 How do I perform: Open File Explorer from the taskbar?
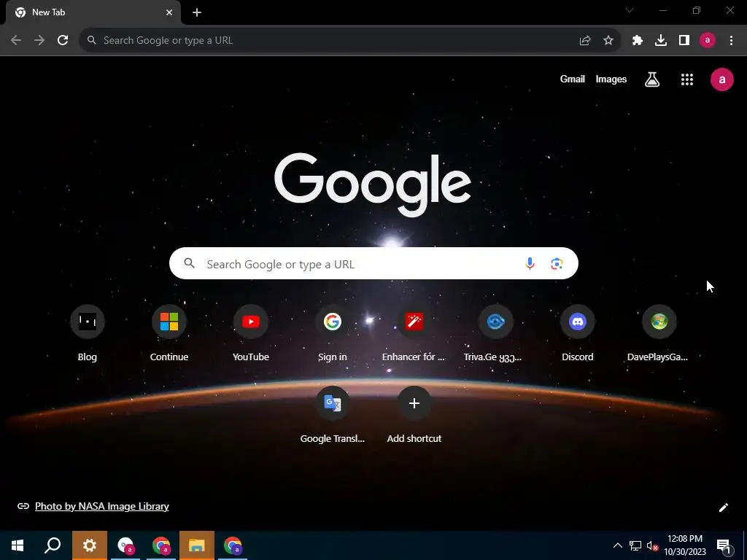[x=197, y=545]
